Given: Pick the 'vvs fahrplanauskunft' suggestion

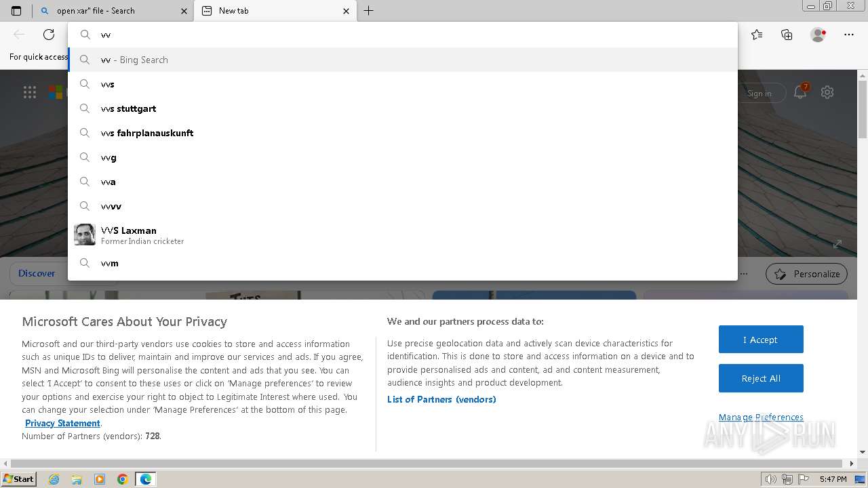Looking at the screenshot, I should click(x=403, y=133).
